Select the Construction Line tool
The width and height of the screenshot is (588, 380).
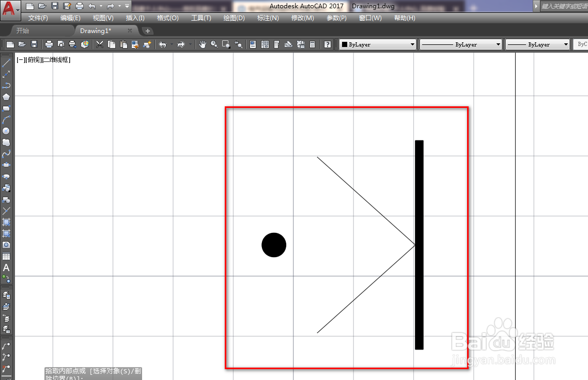[x=6, y=74]
